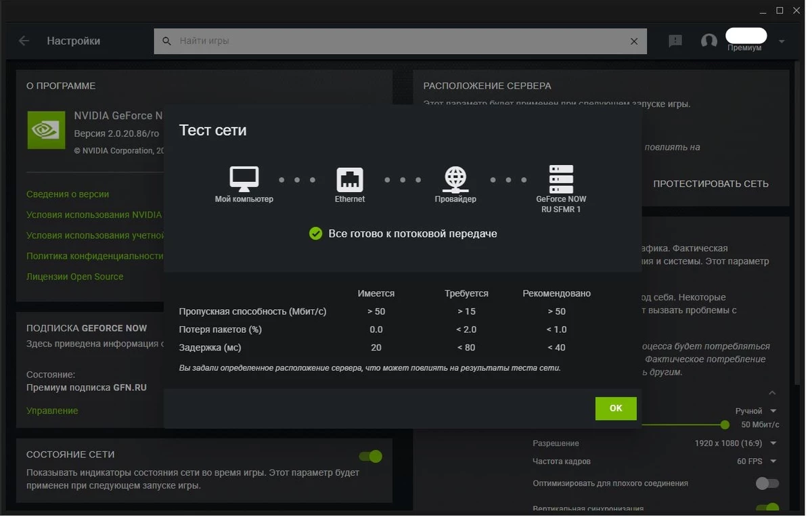Viewport: 812px width, 517px height.
Task: Click required latency value < 80
Action: pos(466,348)
